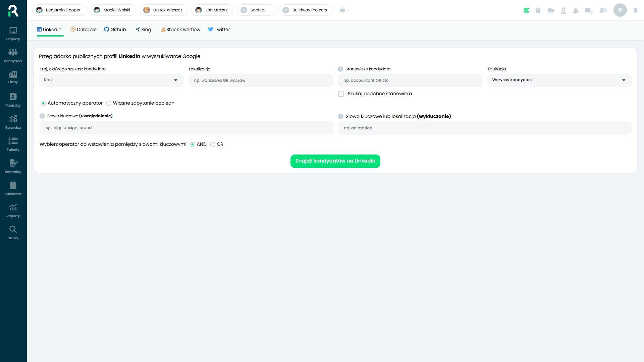Go to Raporty in the sidebar

point(13,210)
